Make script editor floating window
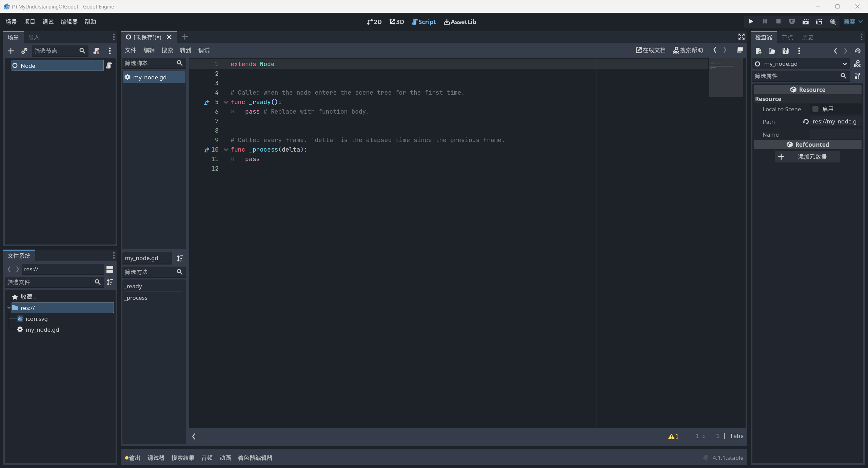Screen dimensions: 868x468 pyautogui.click(x=740, y=50)
